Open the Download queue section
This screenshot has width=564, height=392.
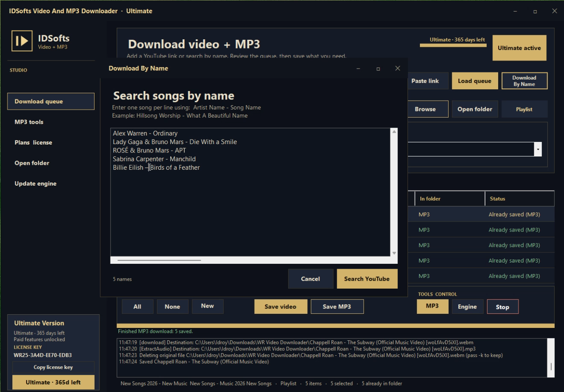[x=51, y=101]
